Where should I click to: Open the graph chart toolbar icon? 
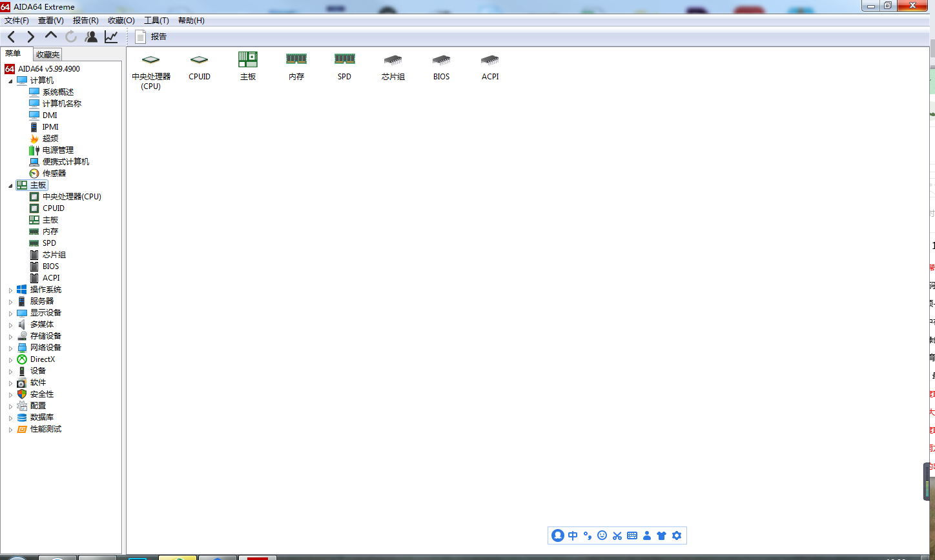click(111, 37)
